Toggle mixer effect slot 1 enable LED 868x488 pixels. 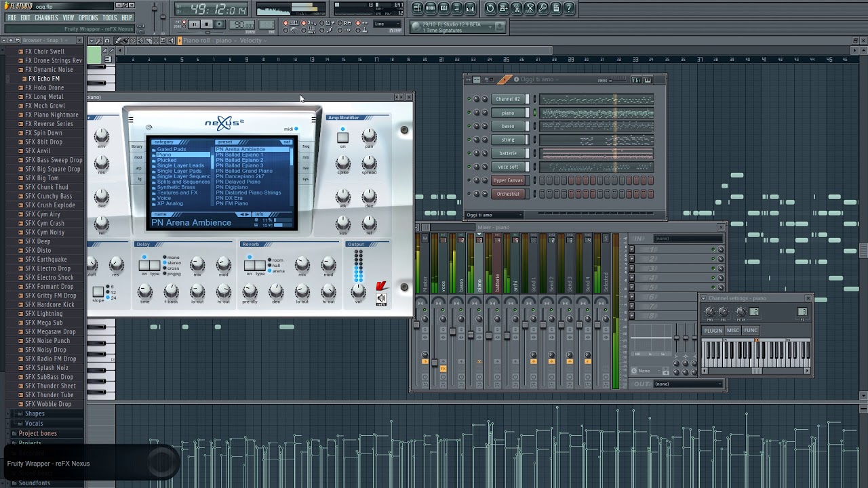[713, 249]
